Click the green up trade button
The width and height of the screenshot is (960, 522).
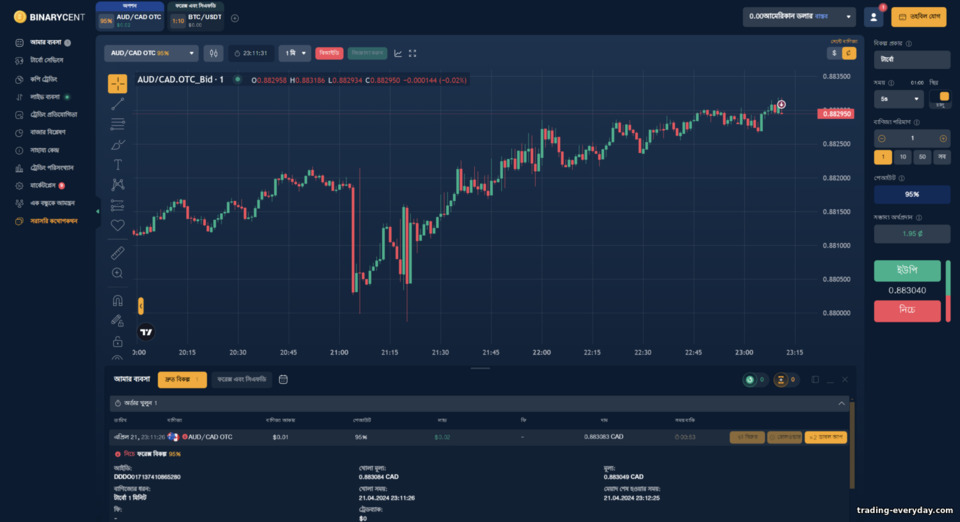point(907,270)
